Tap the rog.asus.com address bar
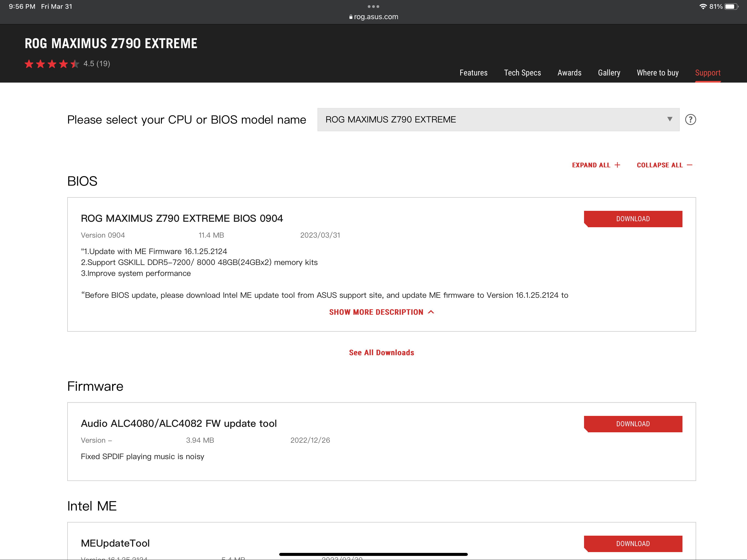The height and width of the screenshot is (560, 747). click(373, 17)
